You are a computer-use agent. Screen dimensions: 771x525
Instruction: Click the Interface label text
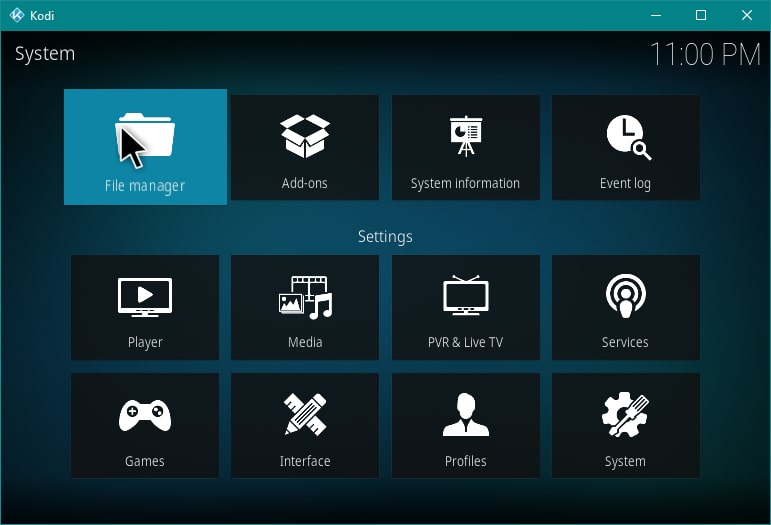[x=305, y=461]
